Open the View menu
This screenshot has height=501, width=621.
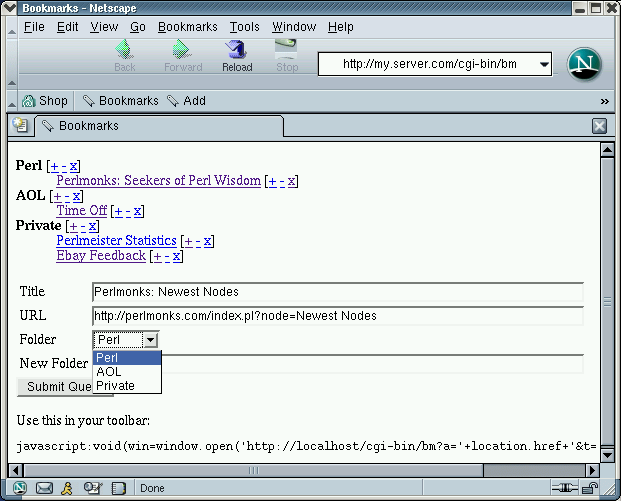[104, 27]
